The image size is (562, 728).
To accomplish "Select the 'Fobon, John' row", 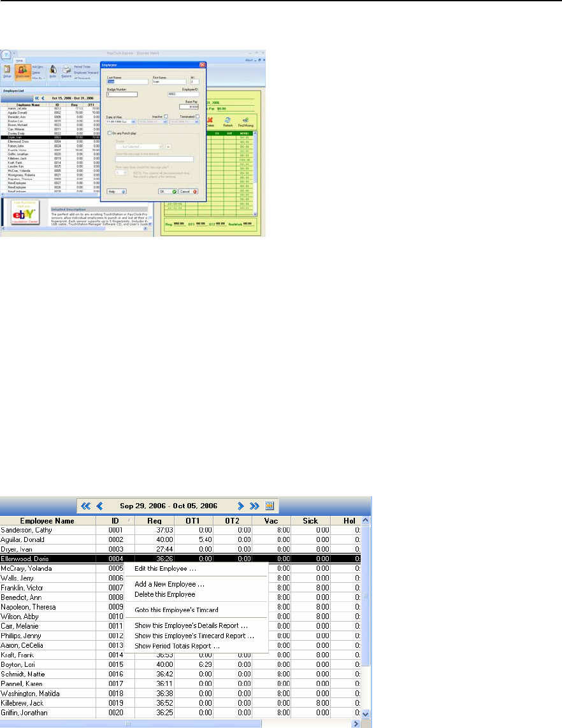I will (x=50, y=146).
